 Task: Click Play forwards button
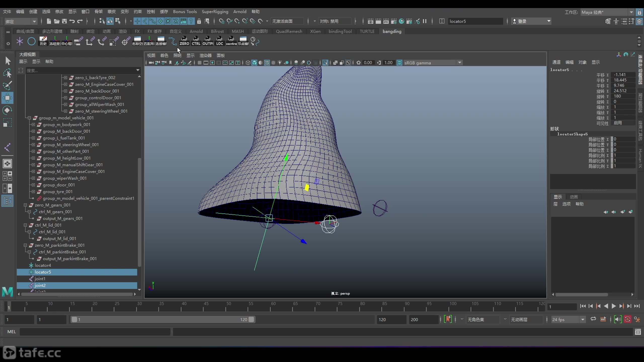point(614,306)
